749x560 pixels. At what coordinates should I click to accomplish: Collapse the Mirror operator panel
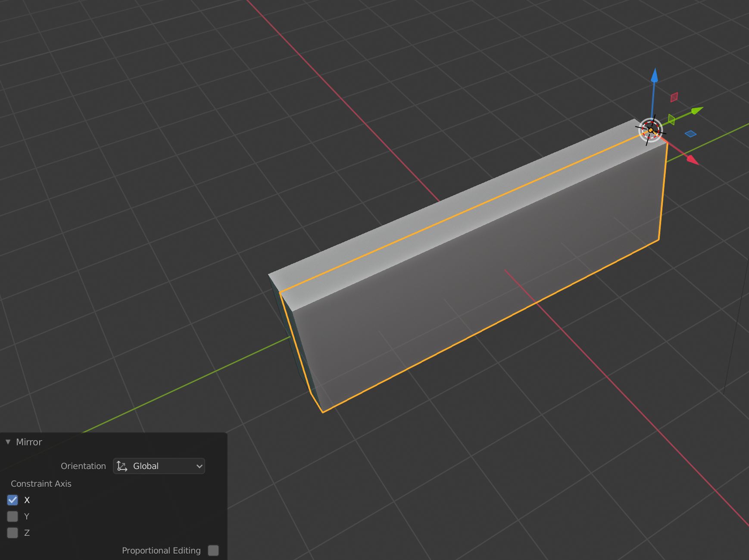tap(8, 442)
